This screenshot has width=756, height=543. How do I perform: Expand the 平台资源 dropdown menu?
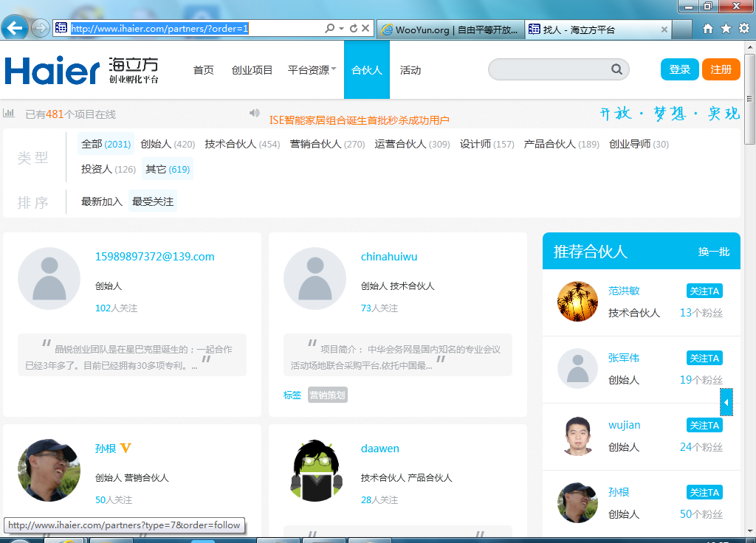pyautogui.click(x=312, y=70)
